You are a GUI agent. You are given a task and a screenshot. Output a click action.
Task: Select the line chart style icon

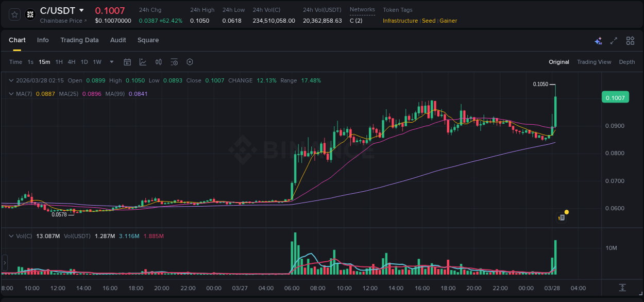143,62
